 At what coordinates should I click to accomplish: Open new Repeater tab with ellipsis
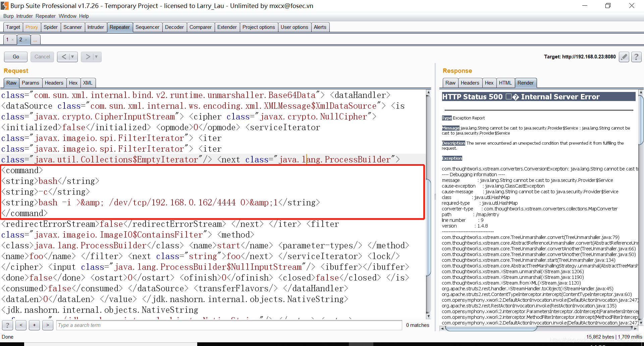(35, 40)
